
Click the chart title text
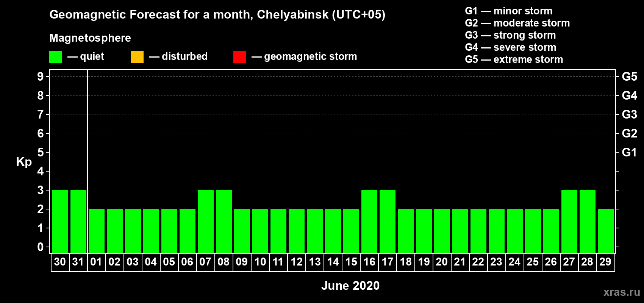[217, 15]
